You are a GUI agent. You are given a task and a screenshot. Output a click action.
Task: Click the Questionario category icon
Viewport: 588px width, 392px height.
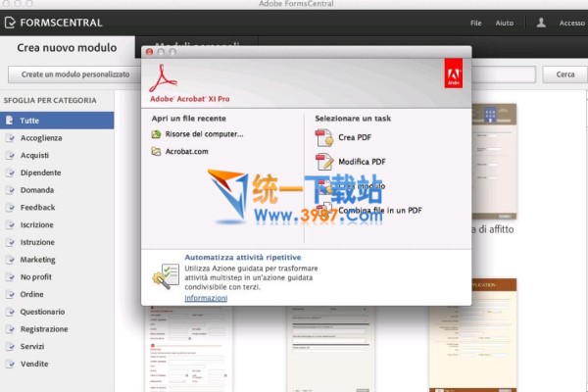[x=10, y=312]
